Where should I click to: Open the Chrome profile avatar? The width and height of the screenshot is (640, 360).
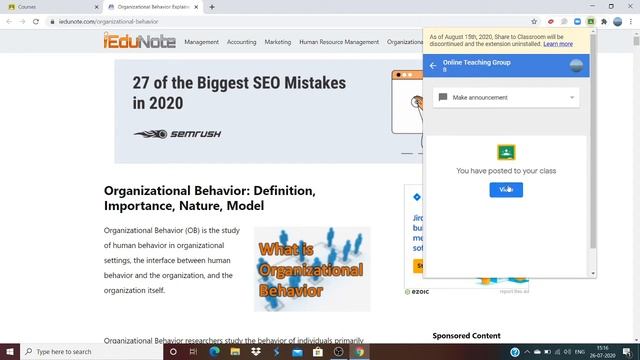[x=618, y=22]
